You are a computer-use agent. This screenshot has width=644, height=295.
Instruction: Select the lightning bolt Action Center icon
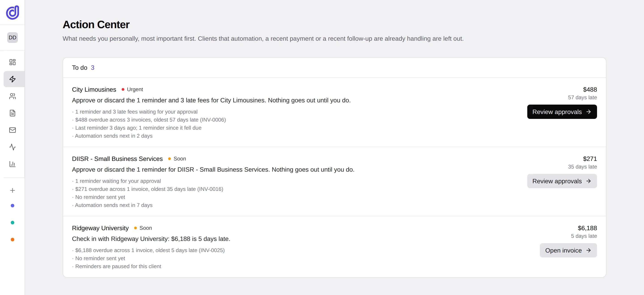tap(13, 79)
